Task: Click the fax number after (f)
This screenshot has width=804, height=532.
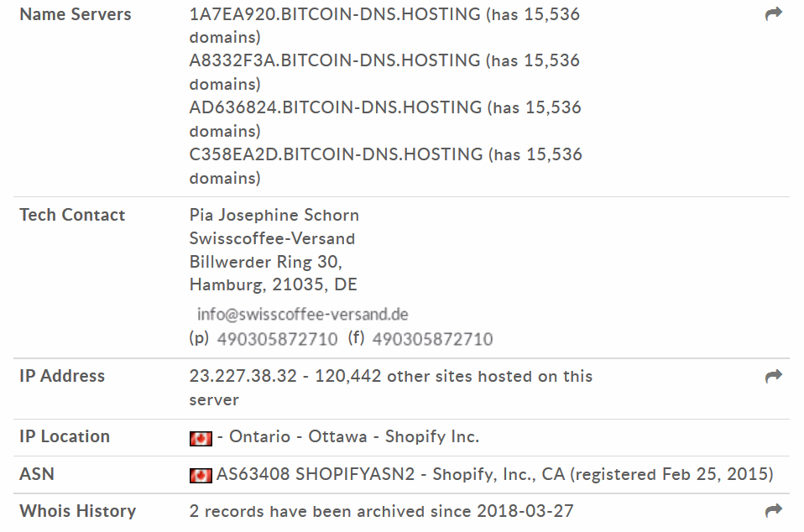Action: tap(432, 339)
